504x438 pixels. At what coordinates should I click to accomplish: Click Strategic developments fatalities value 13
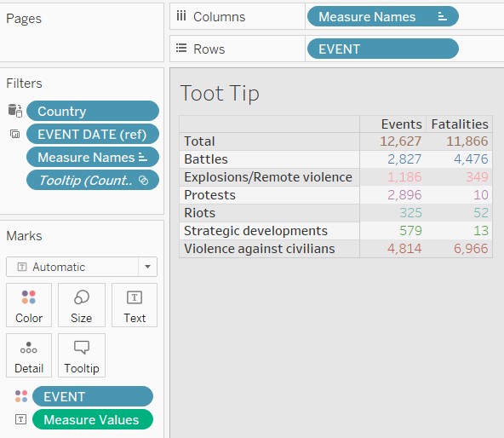click(x=481, y=231)
